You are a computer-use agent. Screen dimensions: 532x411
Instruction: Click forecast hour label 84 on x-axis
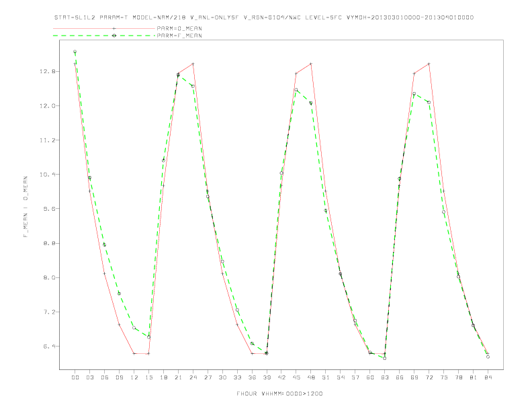coord(488,377)
